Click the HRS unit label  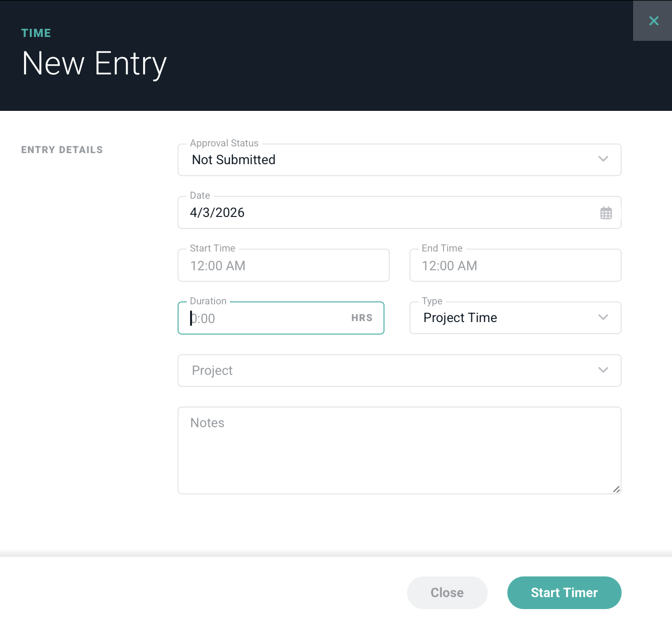tap(362, 318)
